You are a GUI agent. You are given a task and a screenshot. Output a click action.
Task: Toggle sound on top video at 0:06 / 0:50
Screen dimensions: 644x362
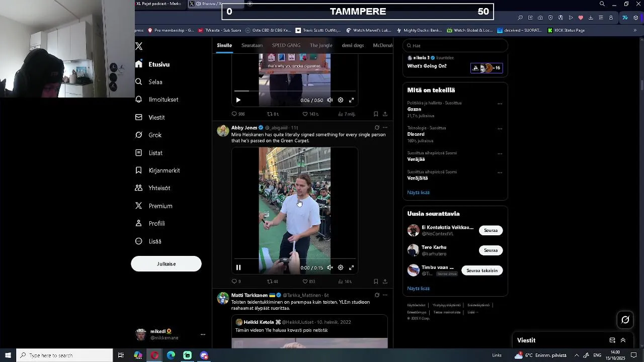330,100
